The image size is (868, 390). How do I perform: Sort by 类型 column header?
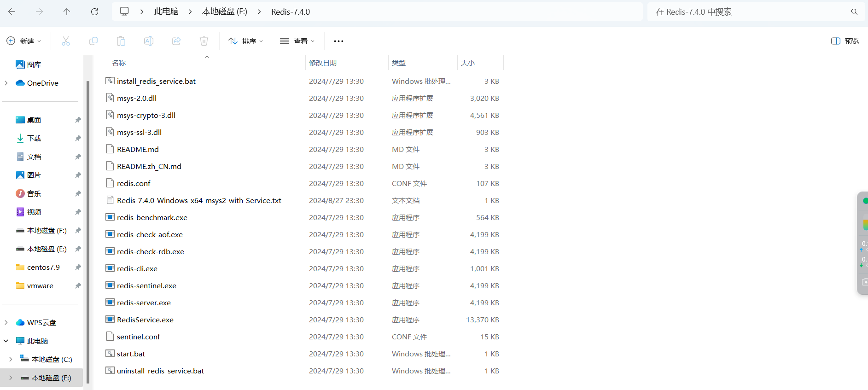tap(399, 63)
